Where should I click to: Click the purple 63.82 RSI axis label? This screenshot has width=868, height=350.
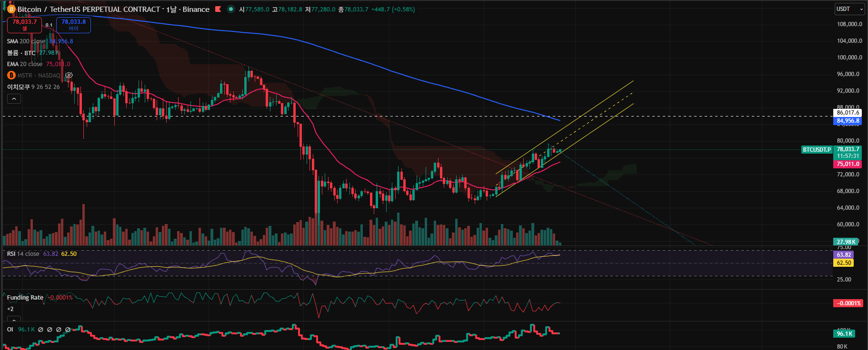coord(844,255)
